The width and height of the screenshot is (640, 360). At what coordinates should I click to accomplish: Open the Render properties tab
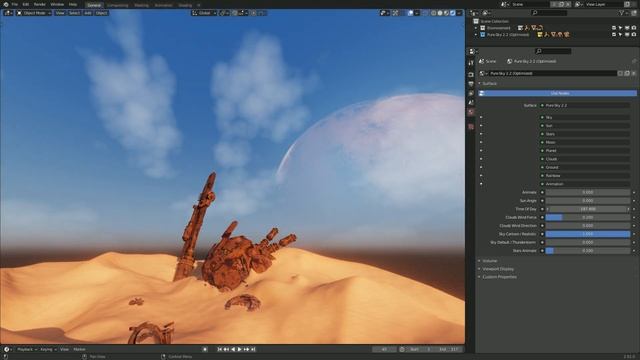tap(471, 75)
